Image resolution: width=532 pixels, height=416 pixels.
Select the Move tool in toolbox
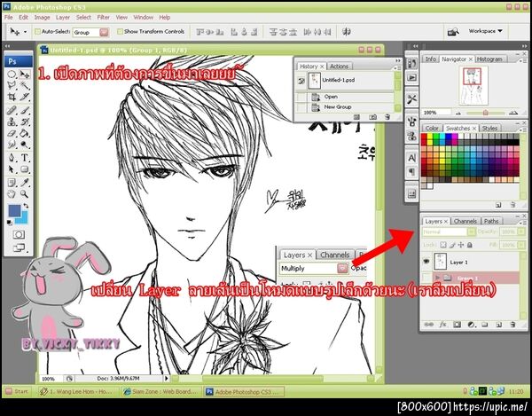[25, 75]
